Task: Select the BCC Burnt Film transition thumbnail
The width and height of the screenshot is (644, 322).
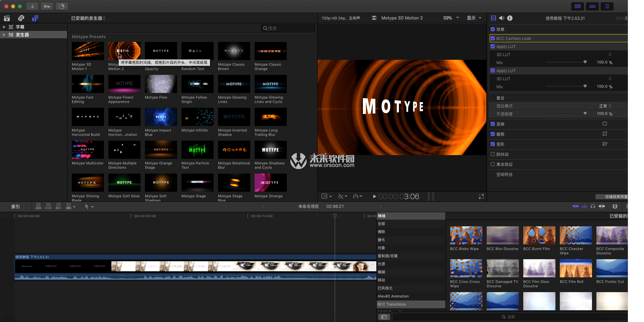Action: pos(539,235)
